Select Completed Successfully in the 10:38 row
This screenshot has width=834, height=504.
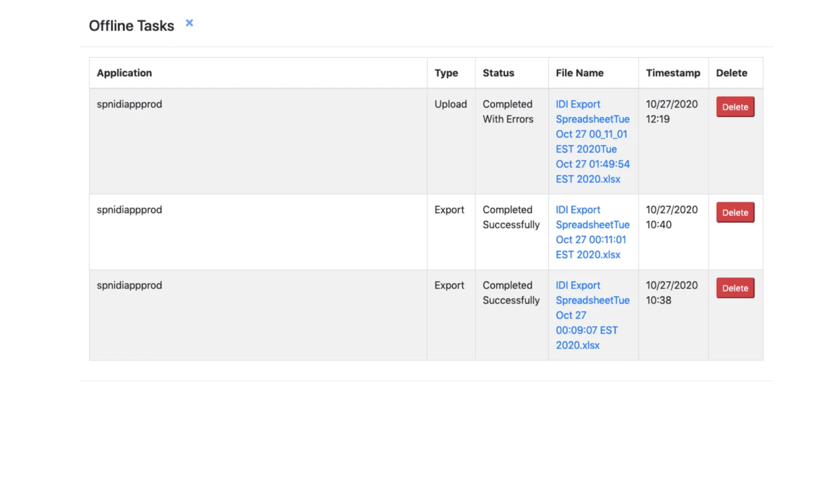click(x=511, y=293)
